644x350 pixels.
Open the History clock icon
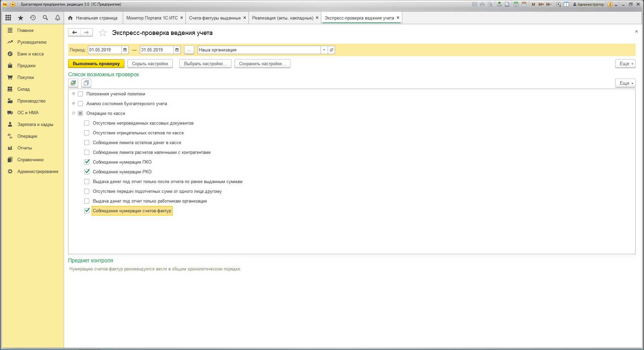(x=33, y=18)
